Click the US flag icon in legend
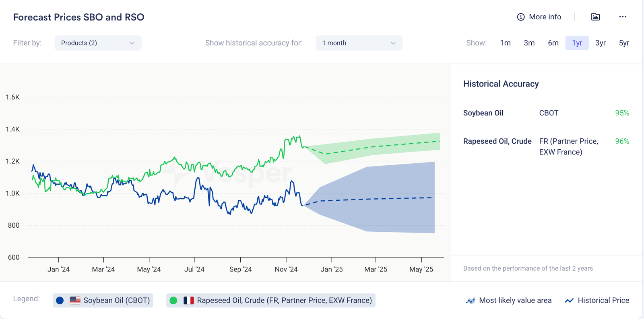 click(x=75, y=300)
